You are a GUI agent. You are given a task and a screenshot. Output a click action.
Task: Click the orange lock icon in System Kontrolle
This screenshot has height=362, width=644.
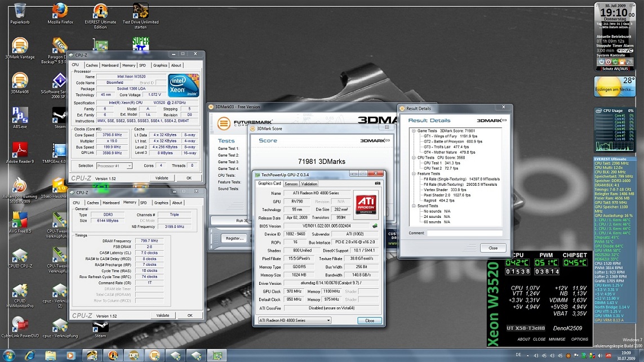click(x=622, y=62)
